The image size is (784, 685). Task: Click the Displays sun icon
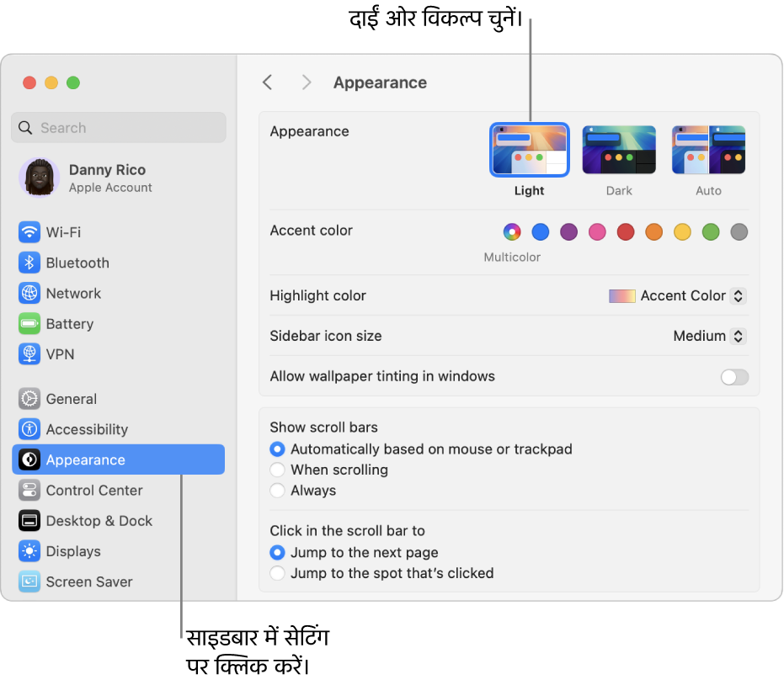tap(29, 550)
